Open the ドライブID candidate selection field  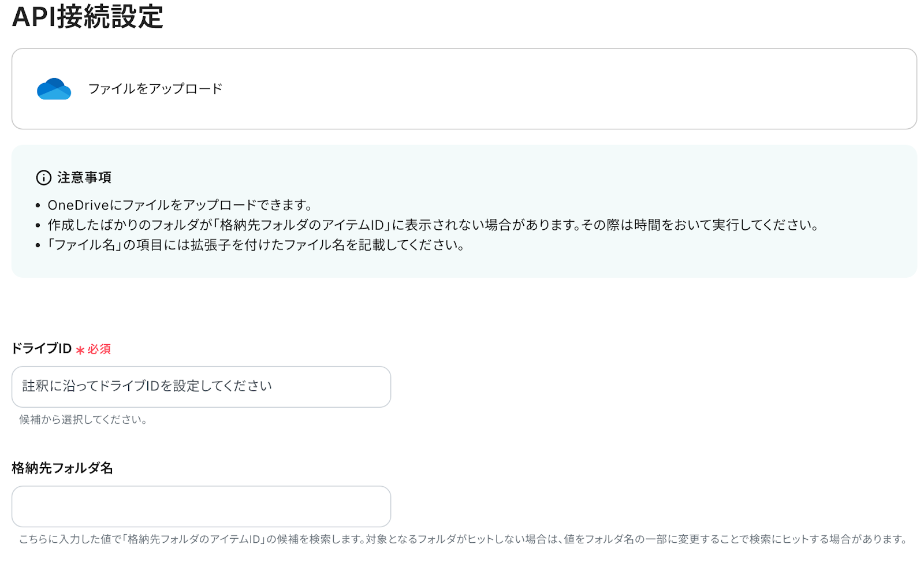coord(201,387)
